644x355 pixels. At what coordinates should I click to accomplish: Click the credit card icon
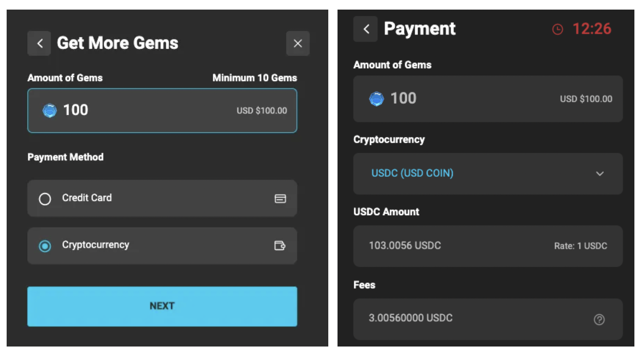point(280,199)
